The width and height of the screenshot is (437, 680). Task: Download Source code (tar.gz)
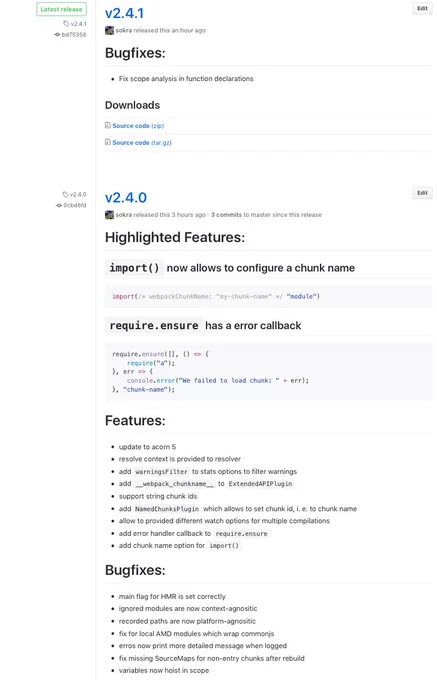(142, 142)
